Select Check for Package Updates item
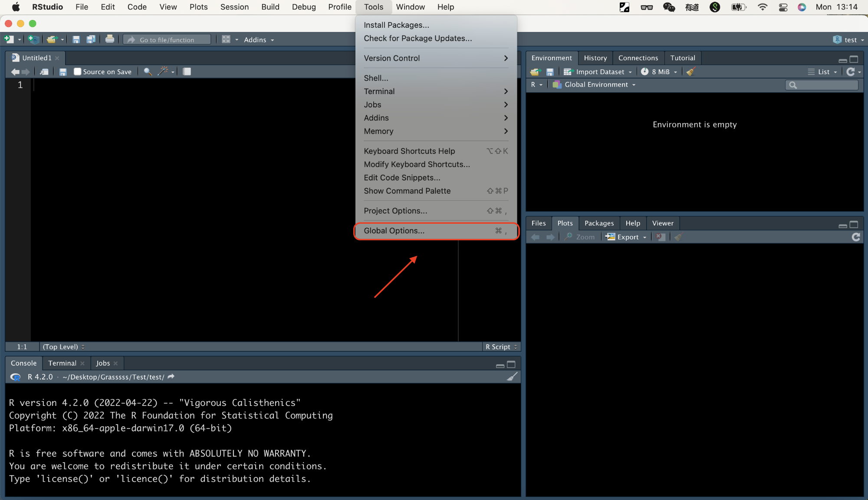868x500 pixels. point(436,38)
